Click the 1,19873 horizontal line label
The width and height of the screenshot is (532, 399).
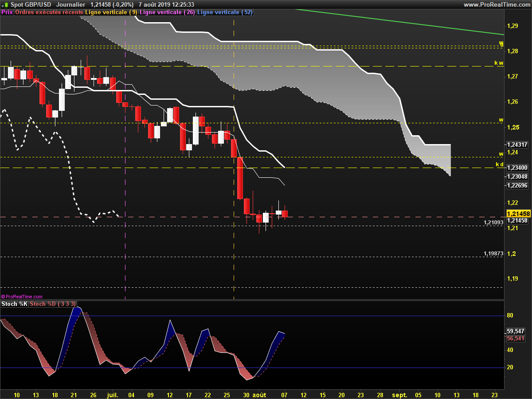coord(493,253)
